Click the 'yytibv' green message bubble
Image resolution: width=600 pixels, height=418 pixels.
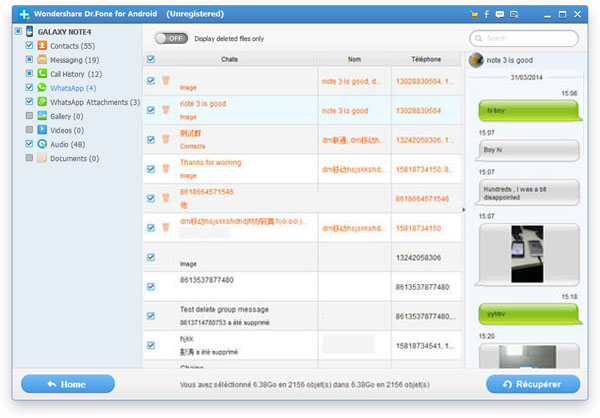pos(530,314)
